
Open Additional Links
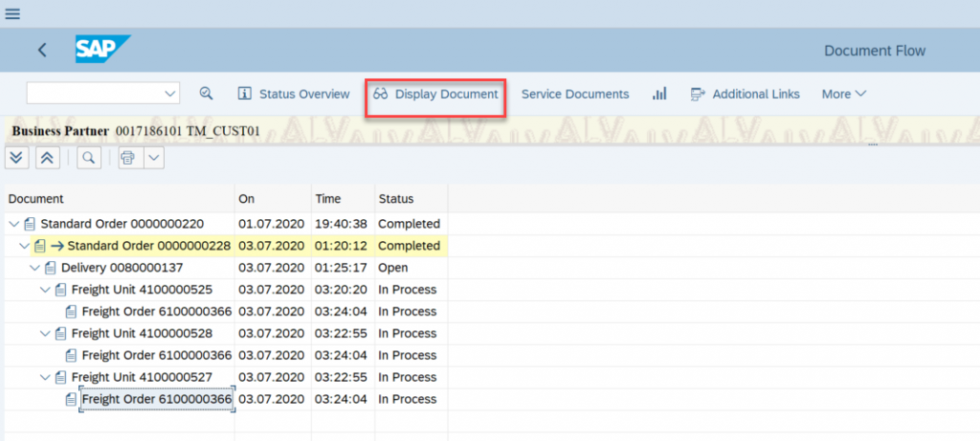[x=745, y=94]
